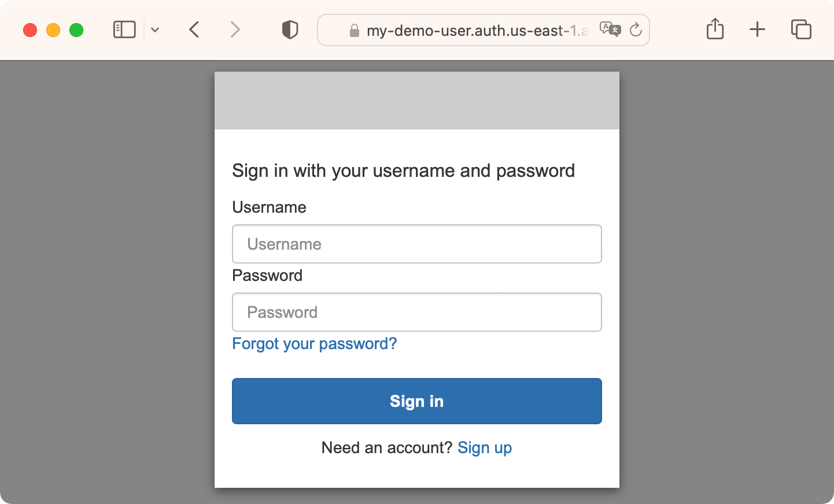Image resolution: width=834 pixels, height=504 pixels.
Task: Expand the sidebar tab group dropdown chevron
Action: pyautogui.click(x=155, y=29)
